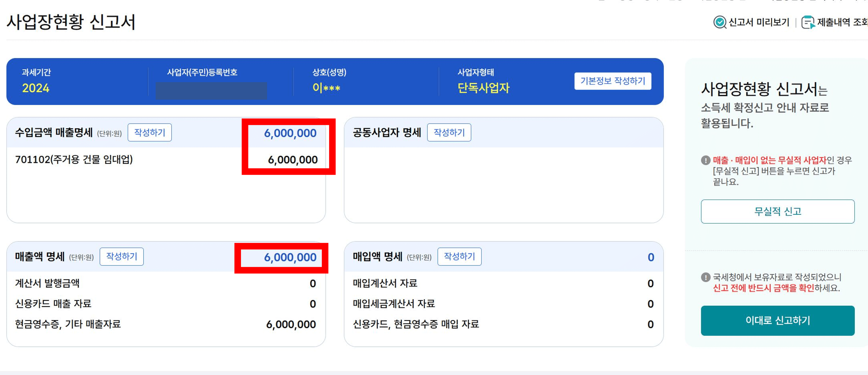The height and width of the screenshot is (375, 868).
Task: Click 작성하기 for 공동사업자 명세
Action: coord(449,132)
